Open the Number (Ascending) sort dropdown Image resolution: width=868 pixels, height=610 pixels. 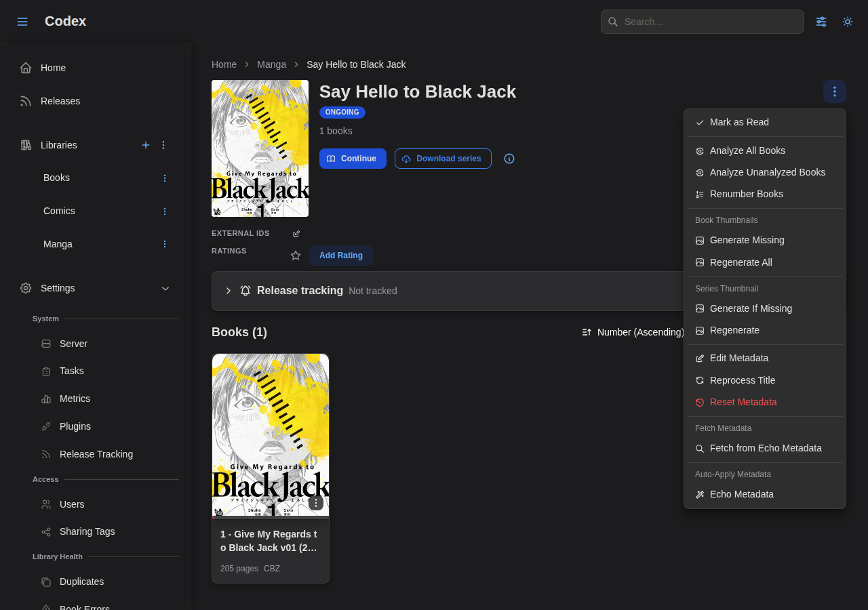point(633,332)
